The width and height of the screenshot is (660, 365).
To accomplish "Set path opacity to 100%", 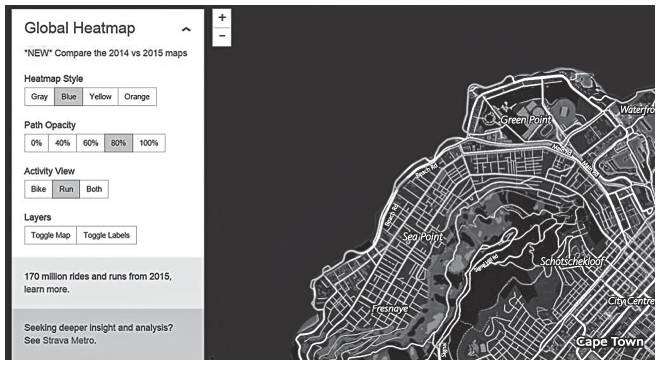I will coord(149,143).
